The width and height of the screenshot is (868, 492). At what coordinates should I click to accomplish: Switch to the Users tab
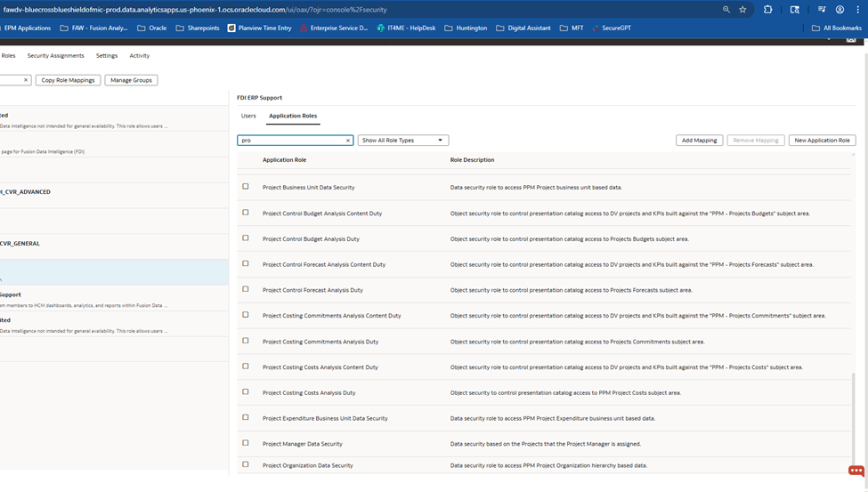tap(248, 116)
